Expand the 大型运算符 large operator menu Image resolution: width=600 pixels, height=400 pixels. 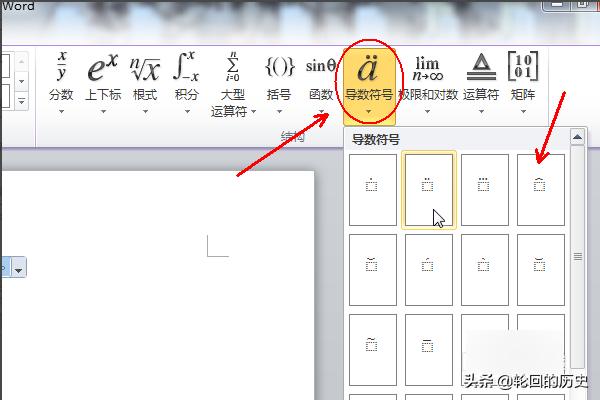(233, 84)
